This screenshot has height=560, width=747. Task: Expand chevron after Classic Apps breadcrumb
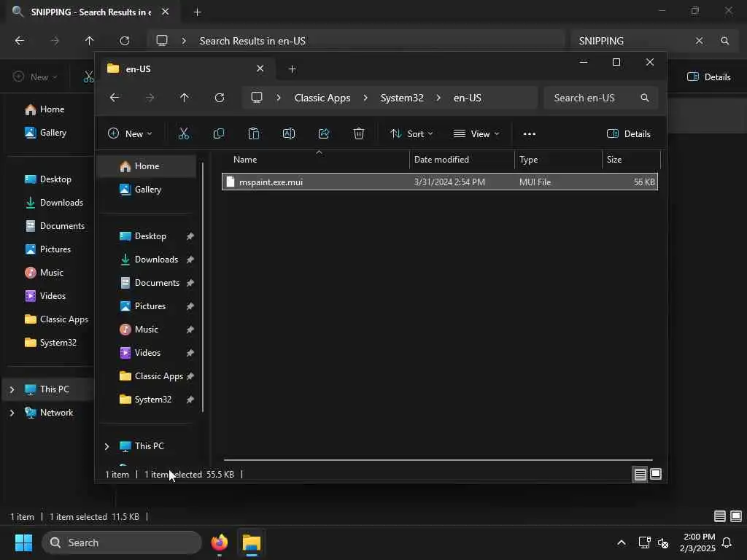click(x=365, y=98)
